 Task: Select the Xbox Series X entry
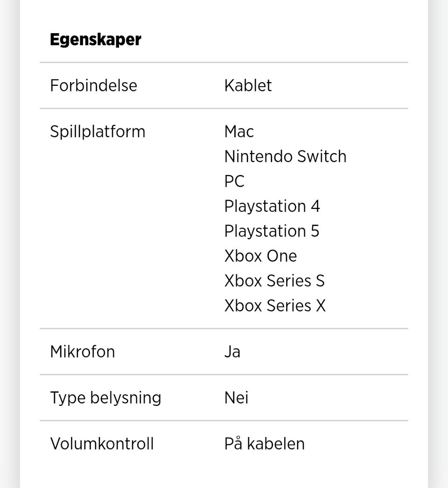pyautogui.click(x=275, y=306)
